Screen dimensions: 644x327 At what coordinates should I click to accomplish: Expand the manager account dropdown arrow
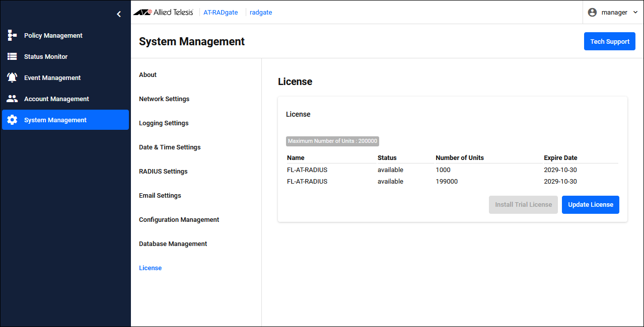pos(635,13)
